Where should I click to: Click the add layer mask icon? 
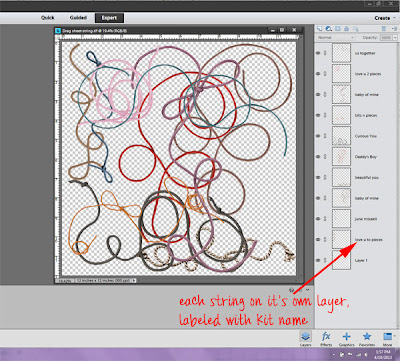pos(338,29)
